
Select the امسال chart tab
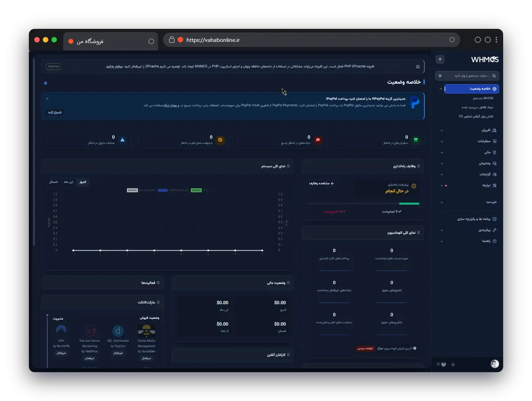click(x=53, y=182)
